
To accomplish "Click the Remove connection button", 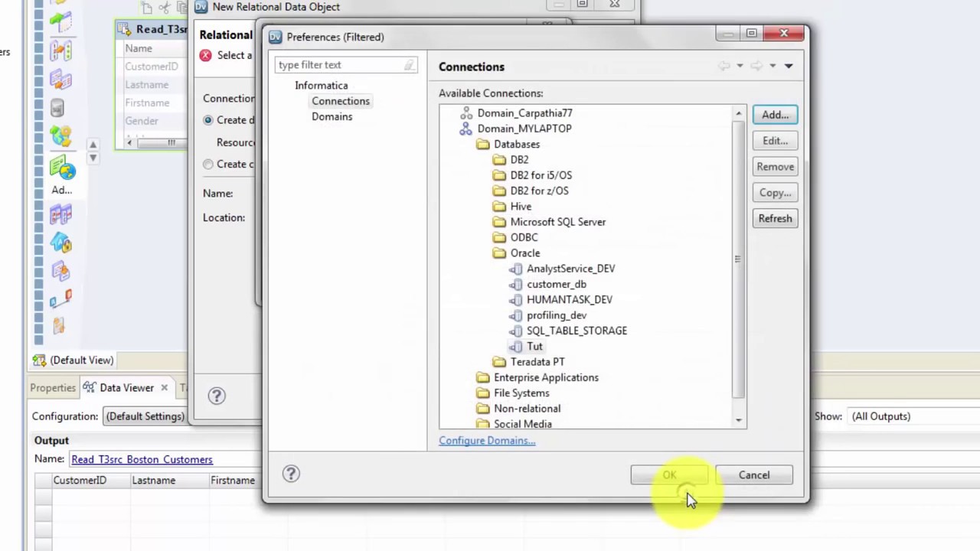I will coord(775,167).
